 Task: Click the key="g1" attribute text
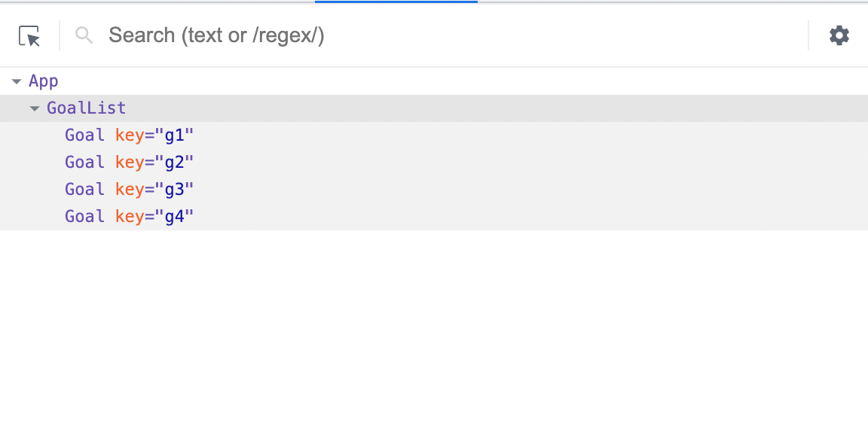click(154, 135)
